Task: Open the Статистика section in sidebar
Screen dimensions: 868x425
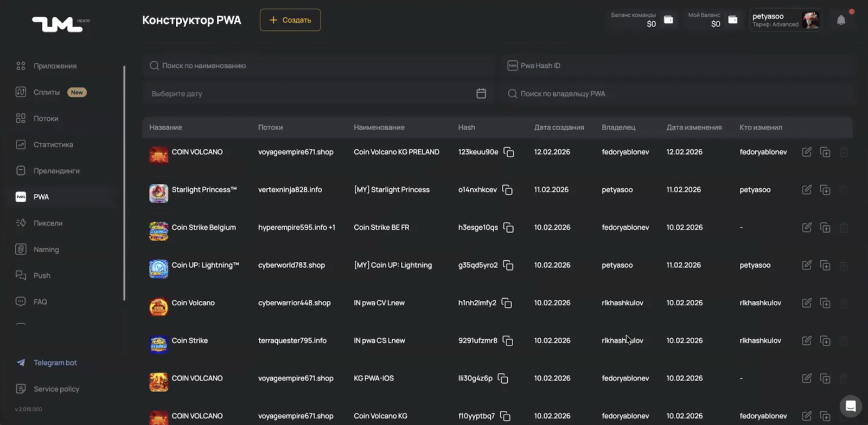Action: [x=53, y=145]
